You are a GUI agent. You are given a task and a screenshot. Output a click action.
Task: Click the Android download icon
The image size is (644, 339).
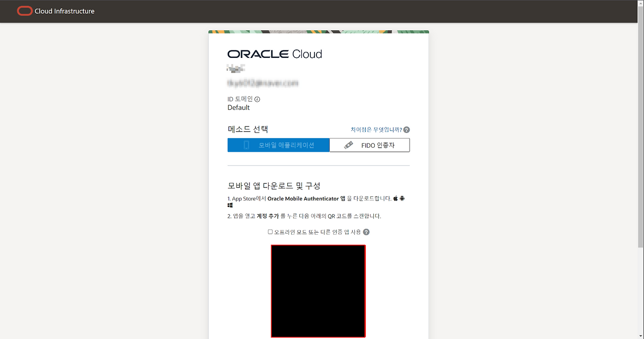click(402, 198)
